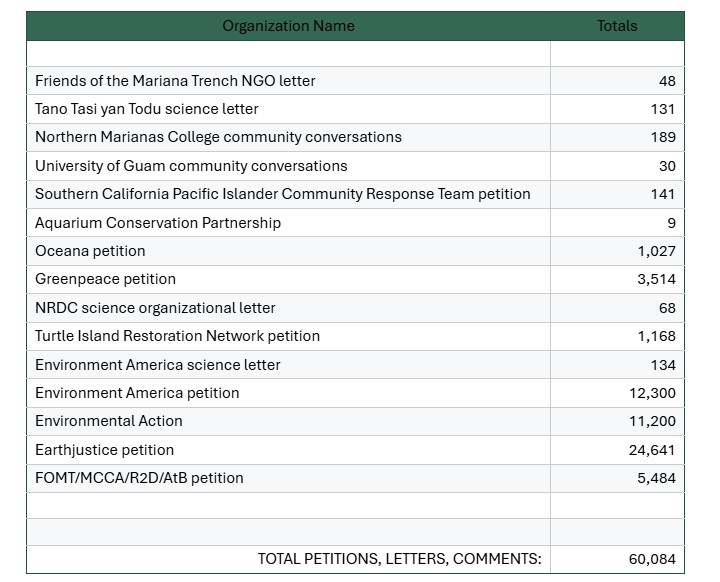Viewport: 720px width, 582px height.
Task: Select the Aquarium Conservation Partnership cell
Action: click(158, 223)
